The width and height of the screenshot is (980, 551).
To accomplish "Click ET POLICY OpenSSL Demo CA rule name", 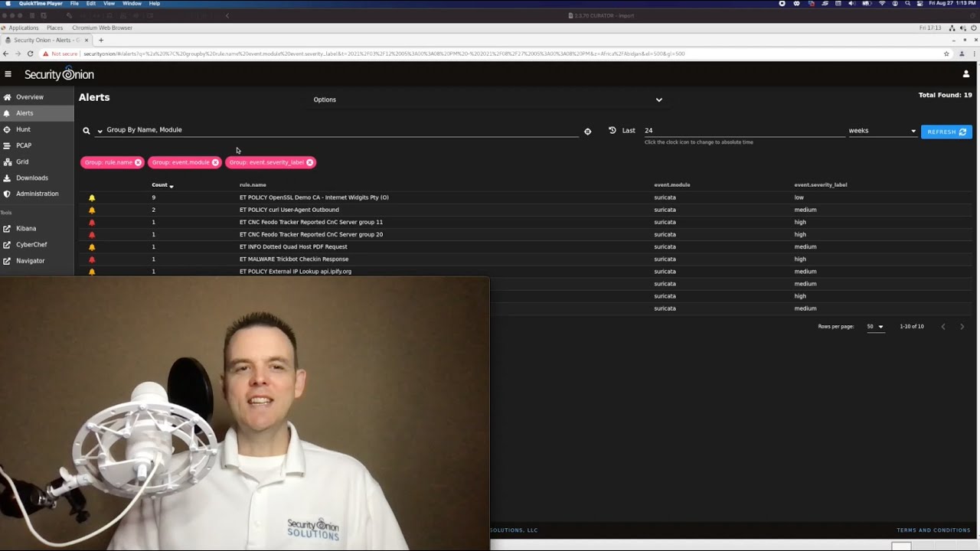I will point(314,197).
